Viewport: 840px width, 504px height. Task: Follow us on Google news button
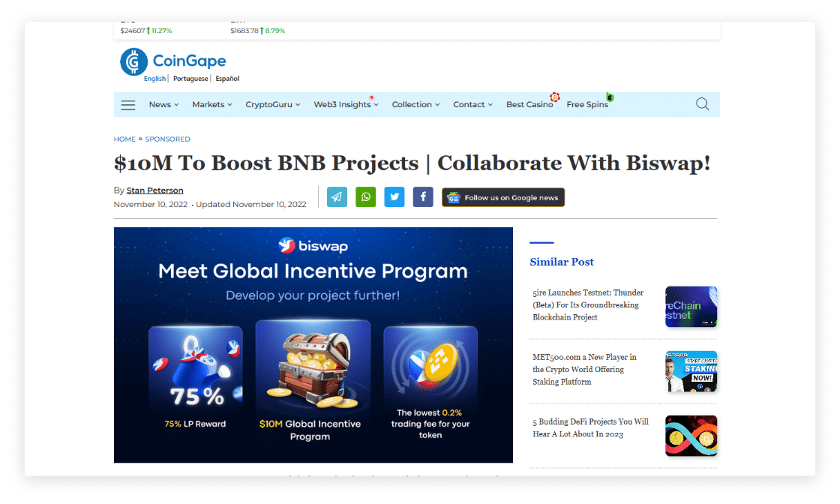point(503,197)
